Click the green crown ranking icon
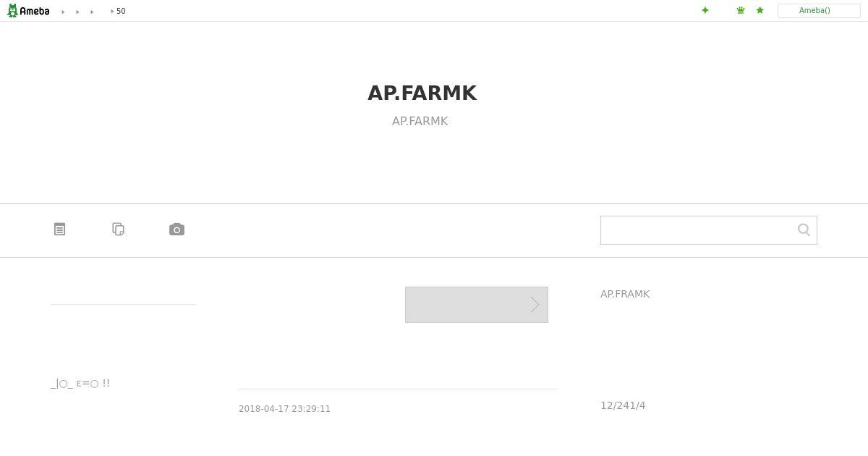 coord(741,10)
